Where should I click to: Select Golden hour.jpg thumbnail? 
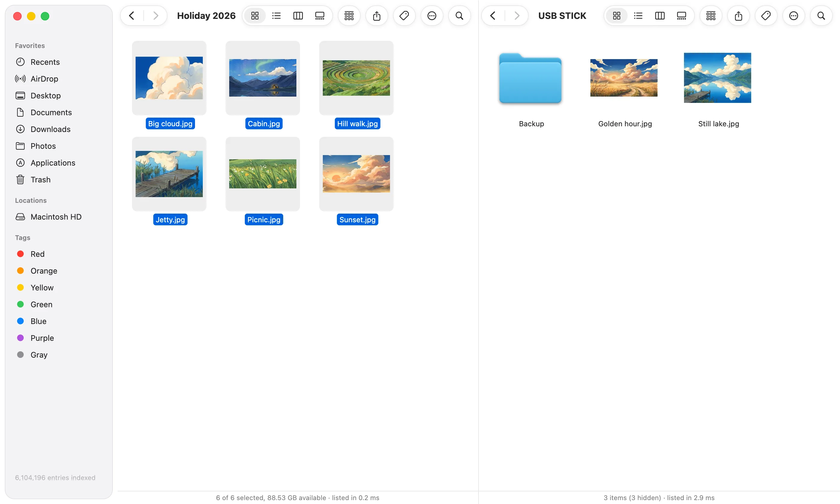[624, 78]
